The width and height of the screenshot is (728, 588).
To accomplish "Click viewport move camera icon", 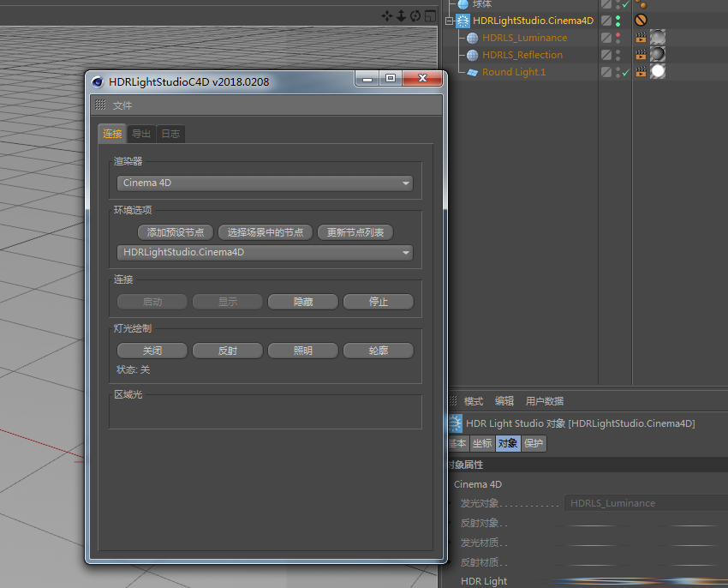I will [x=387, y=16].
